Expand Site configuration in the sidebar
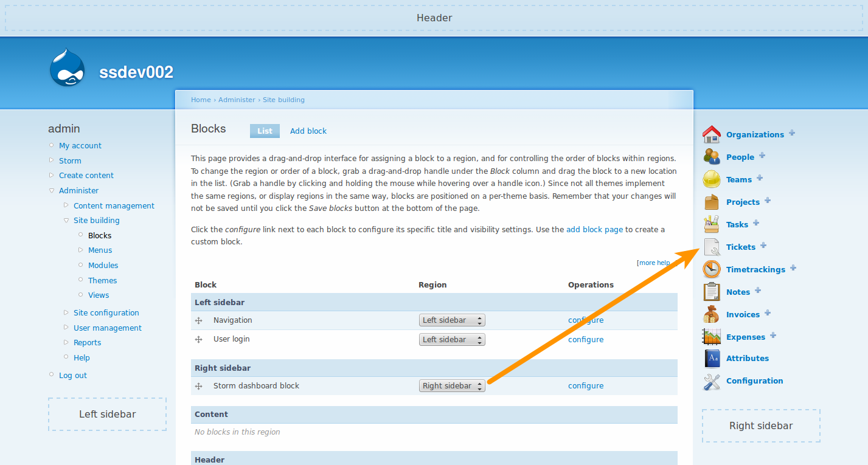The image size is (868, 465). pos(106,312)
